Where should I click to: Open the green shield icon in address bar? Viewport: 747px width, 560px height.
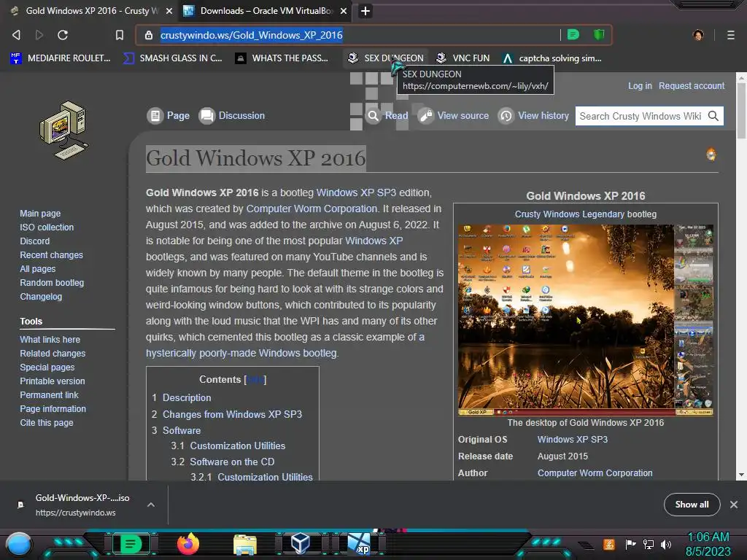tap(599, 34)
